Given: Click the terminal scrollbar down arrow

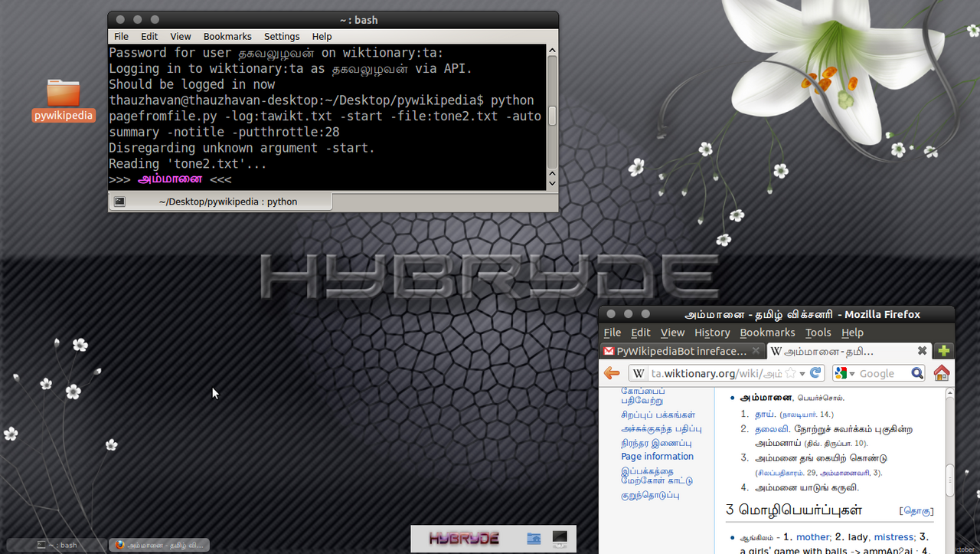Looking at the screenshot, I should 552,184.
